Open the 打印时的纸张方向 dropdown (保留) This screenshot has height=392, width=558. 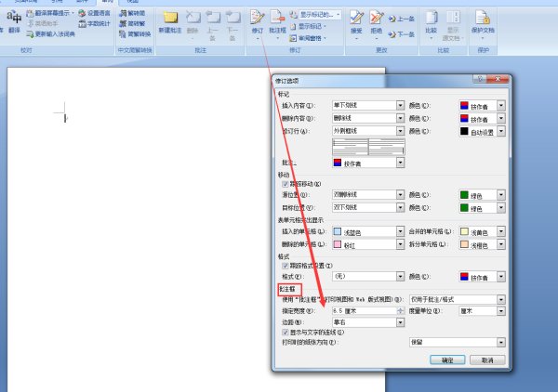pyautogui.click(x=458, y=342)
